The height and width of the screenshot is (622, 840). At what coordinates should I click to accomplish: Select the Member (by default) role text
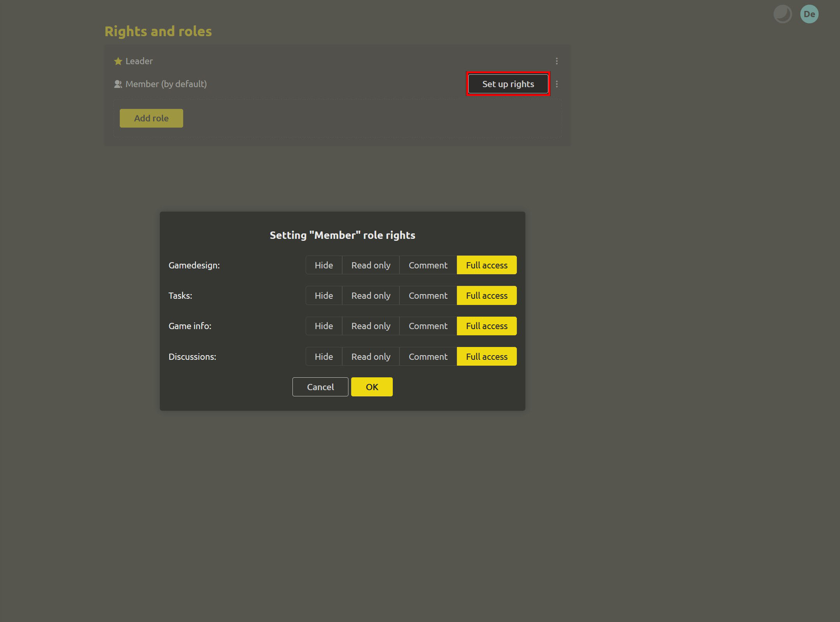coord(166,84)
